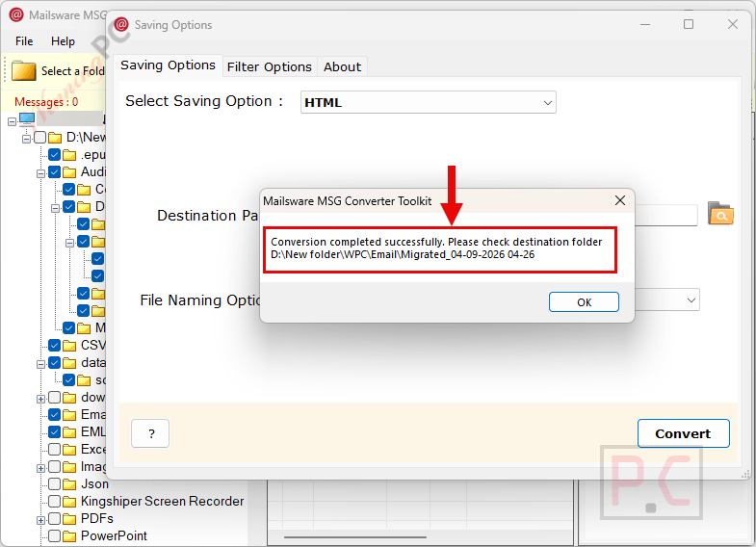Click the EML folder icon

pyautogui.click(x=69, y=432)
